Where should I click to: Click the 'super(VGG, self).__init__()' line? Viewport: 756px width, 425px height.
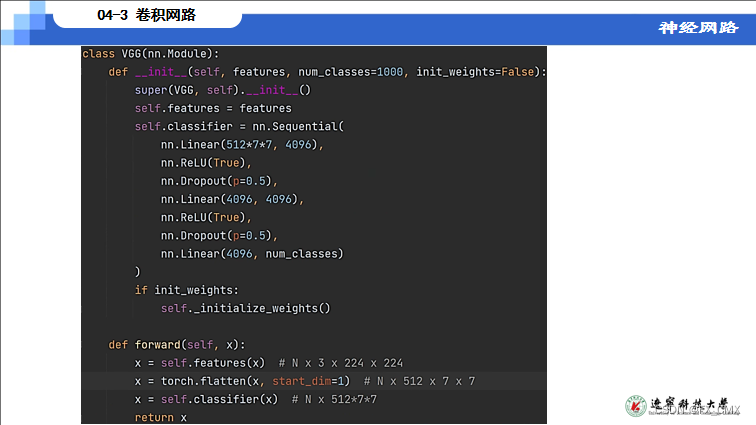(223, 90)
